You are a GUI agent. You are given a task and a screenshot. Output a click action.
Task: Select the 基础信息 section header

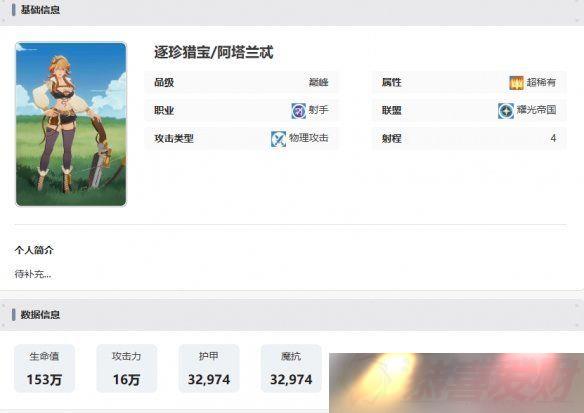pyautogui.click(x=40, y=10)
